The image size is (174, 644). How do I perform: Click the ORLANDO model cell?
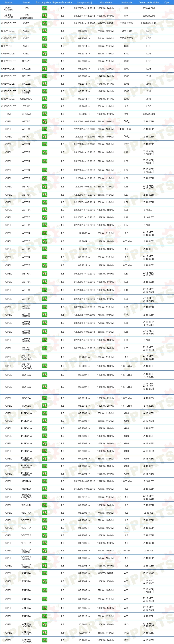(x=26, y=99)
